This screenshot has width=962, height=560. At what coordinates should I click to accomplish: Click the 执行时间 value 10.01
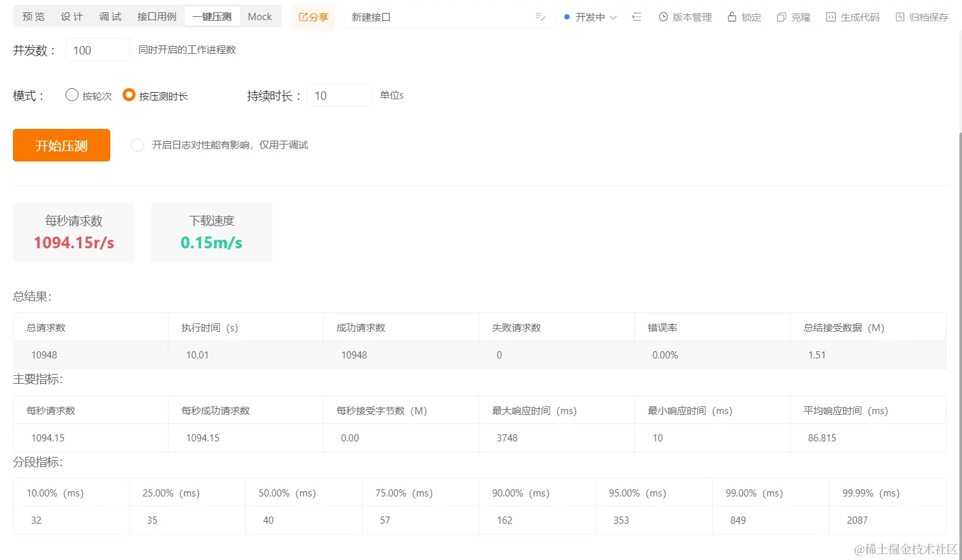coord(198,355)
